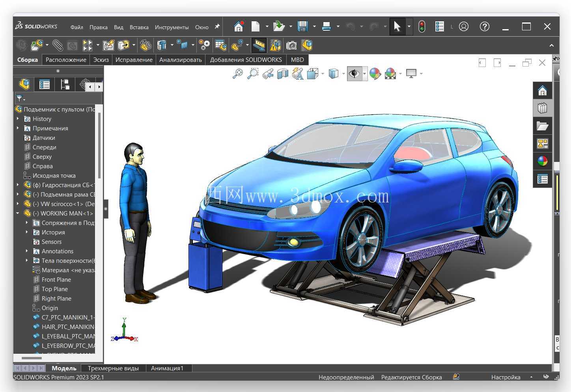The image size is (571, 392).
Task: Click the Section View icon
Action: click(x=283, y=74)
